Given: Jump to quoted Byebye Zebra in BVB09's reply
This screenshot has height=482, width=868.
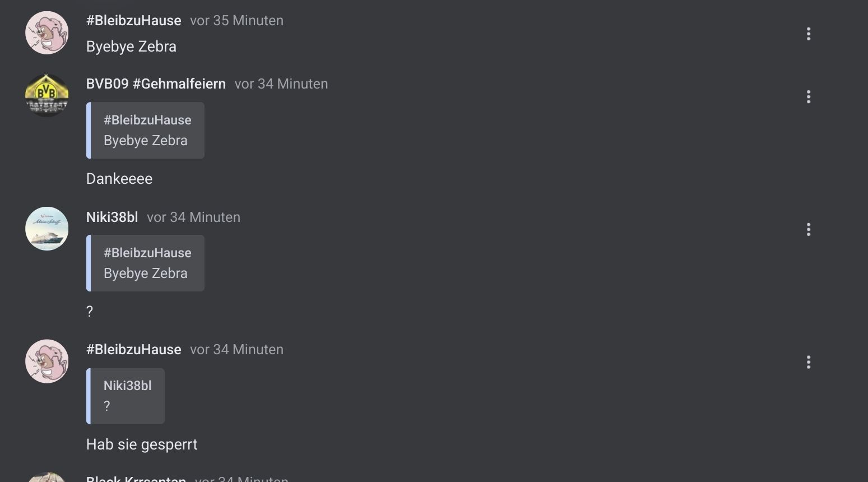Looking at the screenshot, I should coord(146,131).
